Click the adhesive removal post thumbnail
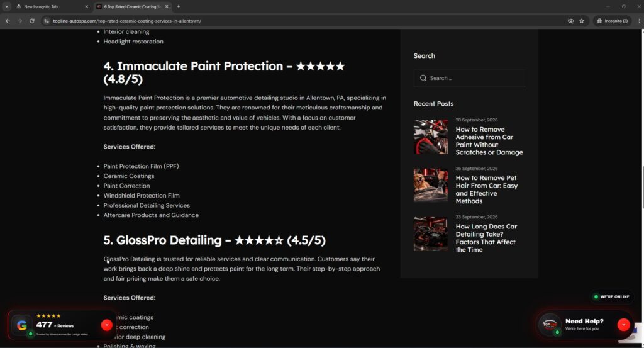This screenshot has height=348, width=644. (430, 137)
